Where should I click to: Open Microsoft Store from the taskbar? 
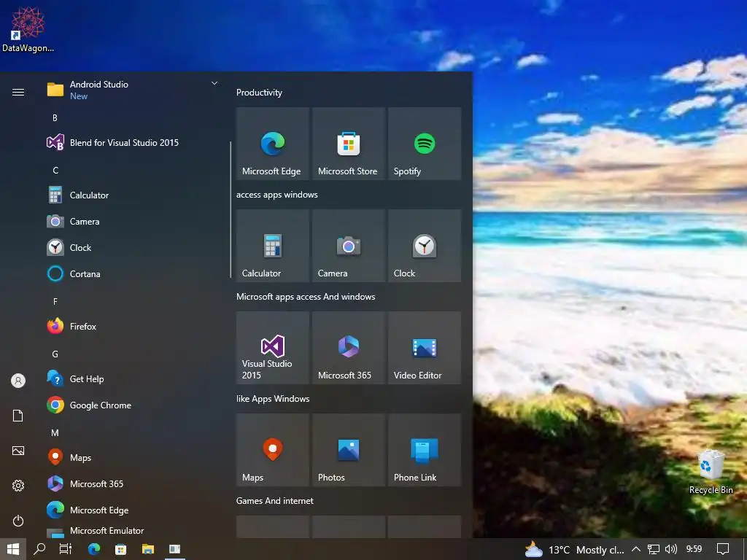click(121, 549)
